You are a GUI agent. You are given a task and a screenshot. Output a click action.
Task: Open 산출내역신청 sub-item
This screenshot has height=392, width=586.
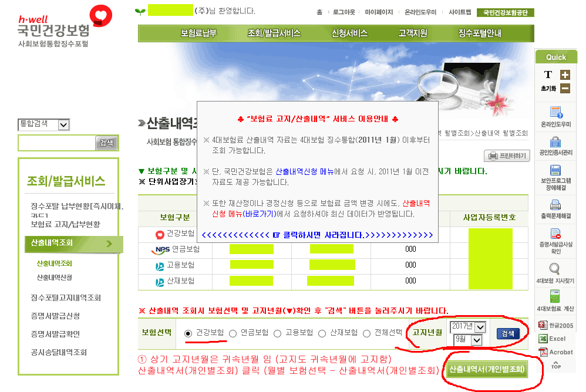[x=54, y=278]
